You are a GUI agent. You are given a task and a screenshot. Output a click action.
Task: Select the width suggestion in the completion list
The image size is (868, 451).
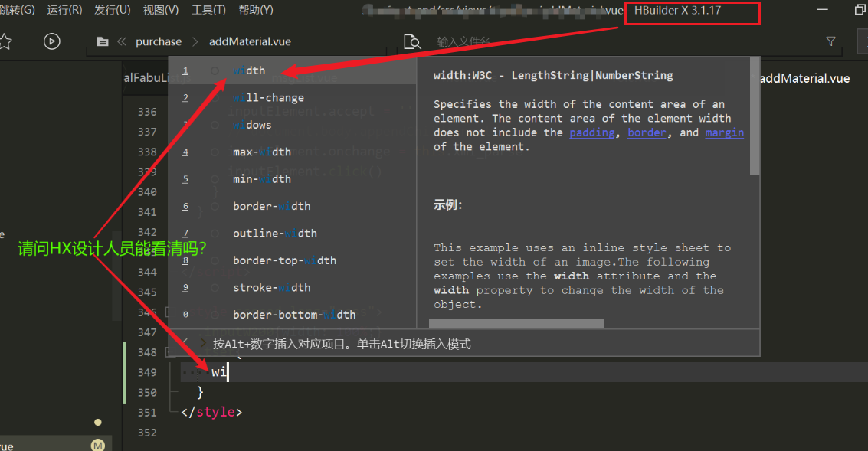coord(293,71)
